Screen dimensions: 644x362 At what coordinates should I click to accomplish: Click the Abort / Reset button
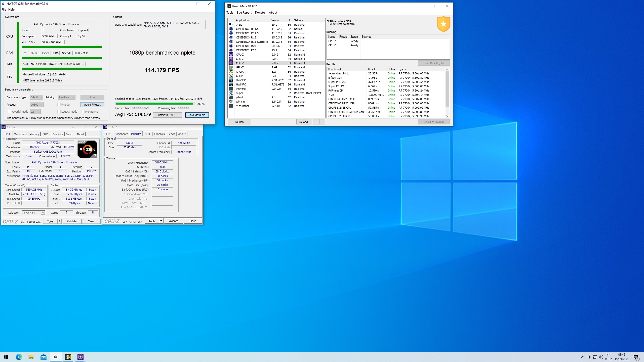coord(92,105)
